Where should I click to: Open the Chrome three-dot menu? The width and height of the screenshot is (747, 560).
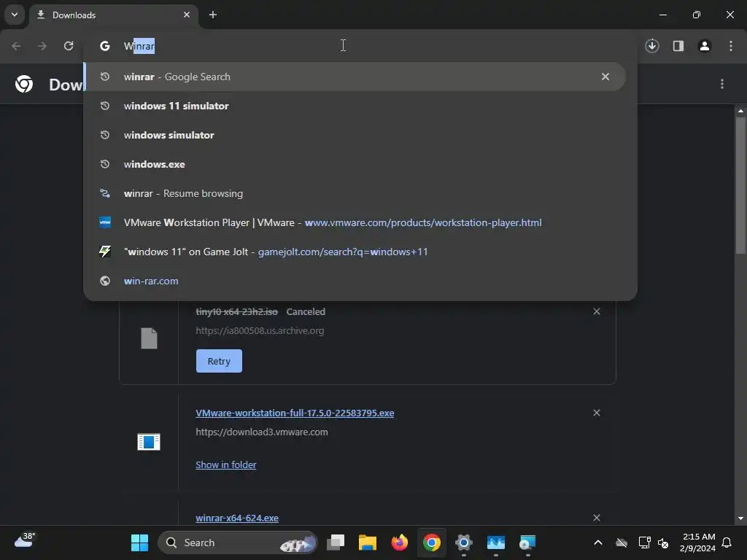coord(730,46)
